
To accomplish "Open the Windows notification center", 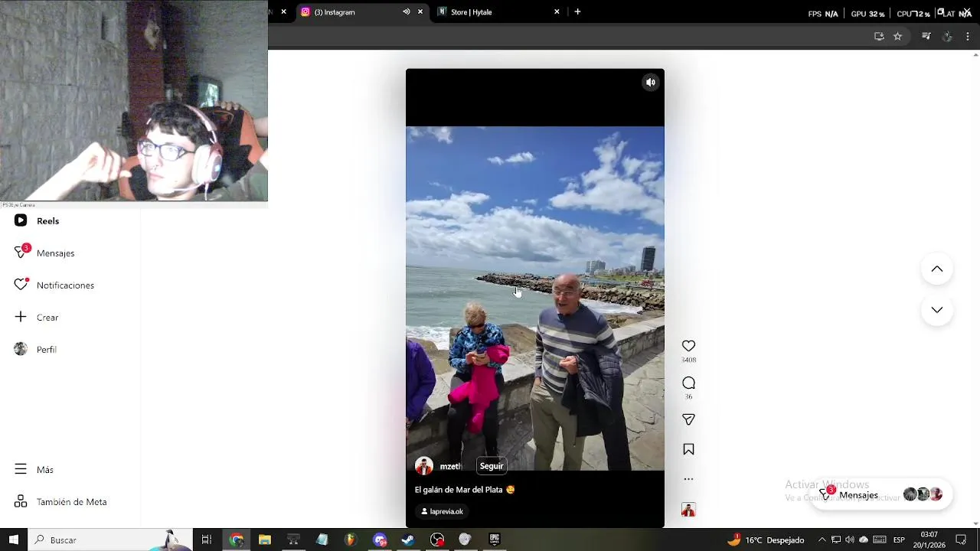I will tap(962, 540).
